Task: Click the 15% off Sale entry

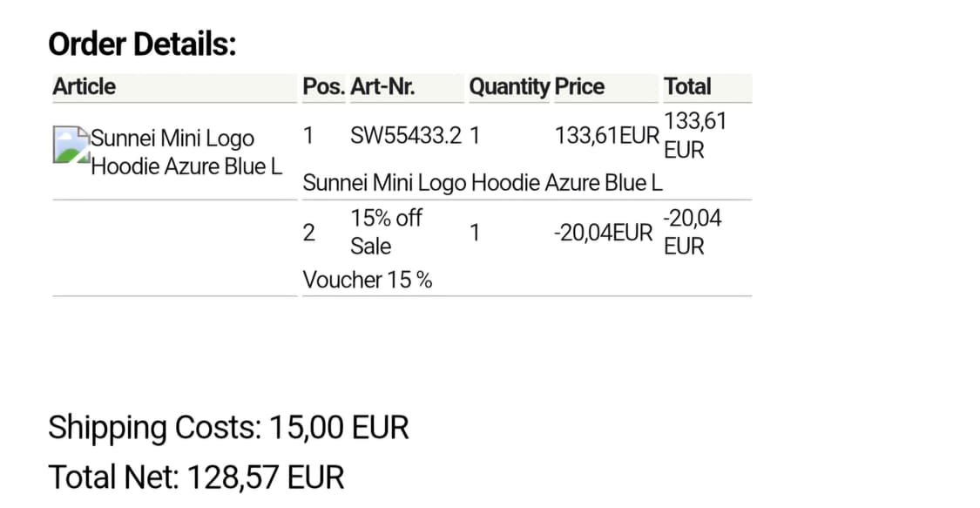Action: (x=386, y=232)
